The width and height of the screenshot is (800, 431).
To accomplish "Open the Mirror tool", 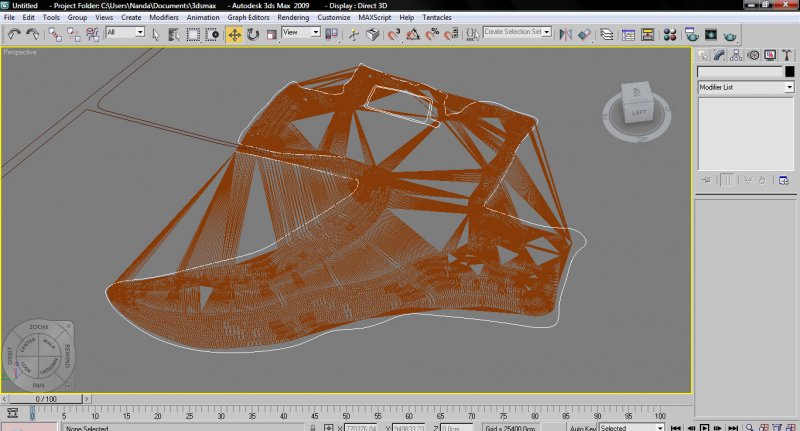I will tap(564, 34).
